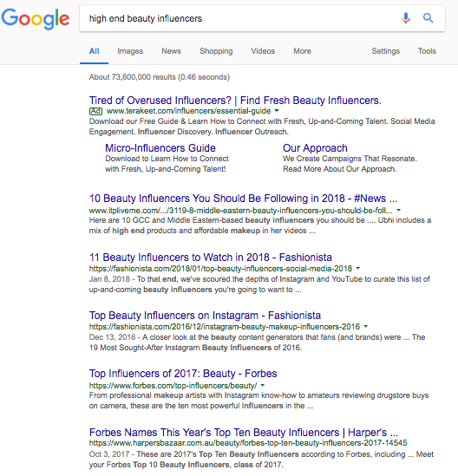
Task: Expand dropdown arrow beside itpliveme.com URL
Action: [x=399, y=210]
